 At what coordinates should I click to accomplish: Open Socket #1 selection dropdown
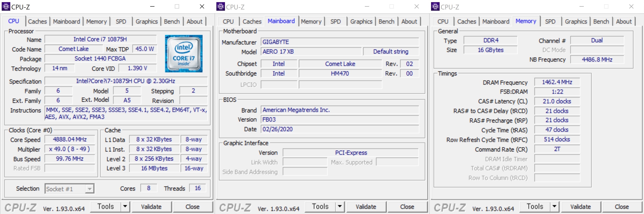(x=69, y=189)
